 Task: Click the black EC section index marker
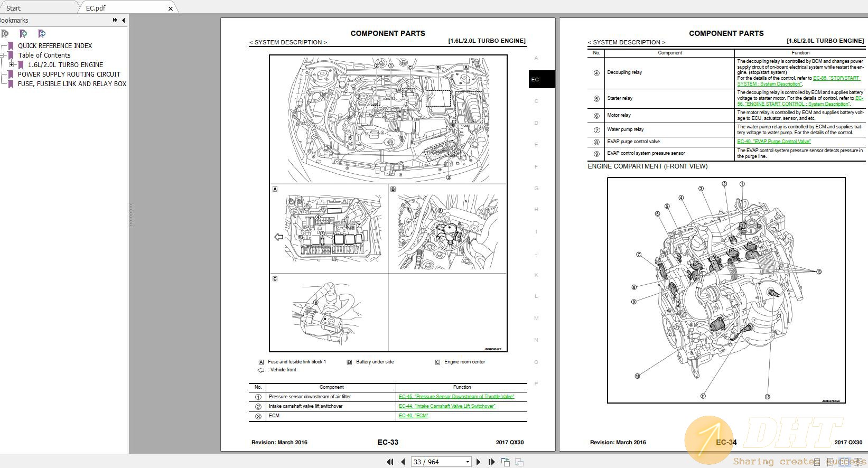click(542, 79)
